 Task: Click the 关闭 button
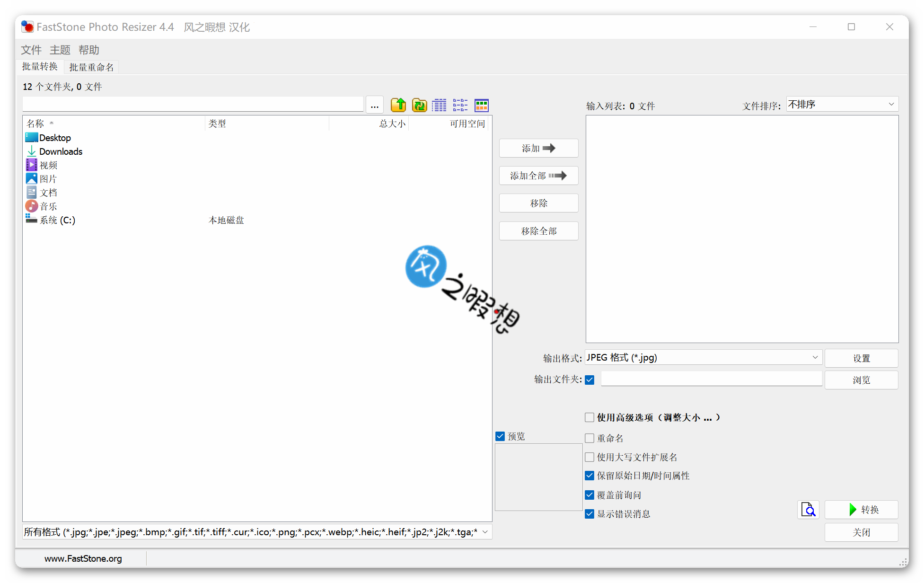(861, 532)
